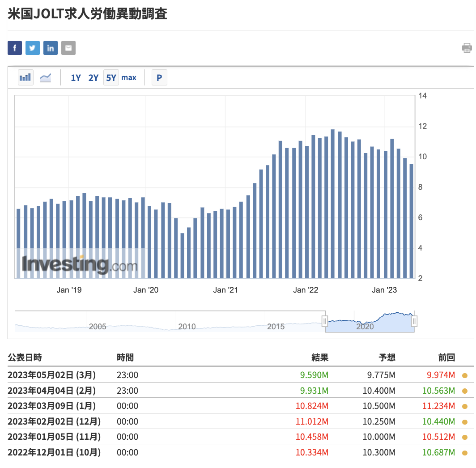The height and width of the screenshot is (468, 476).
Task: Click the 2023年05月02日 (3月) release row
Action: pyautogui.click(x=241, y=375)
